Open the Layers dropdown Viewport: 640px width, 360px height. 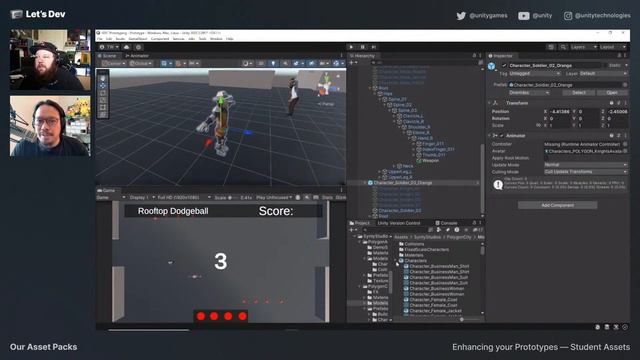tap(583, 47)
